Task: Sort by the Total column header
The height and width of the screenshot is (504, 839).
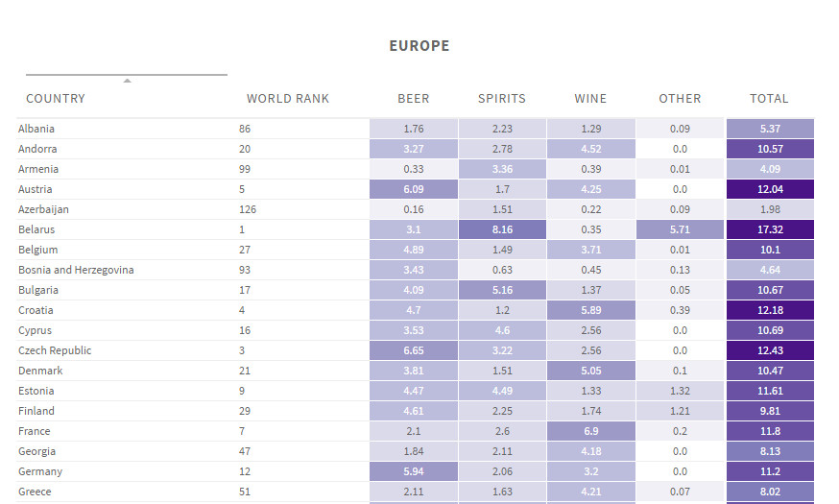Action: click(769, 99)
